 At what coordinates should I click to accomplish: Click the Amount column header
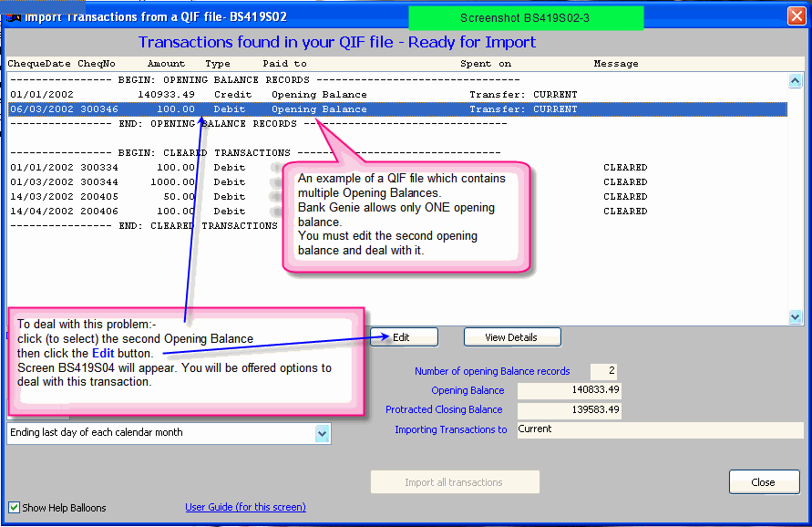pos(166,64)
